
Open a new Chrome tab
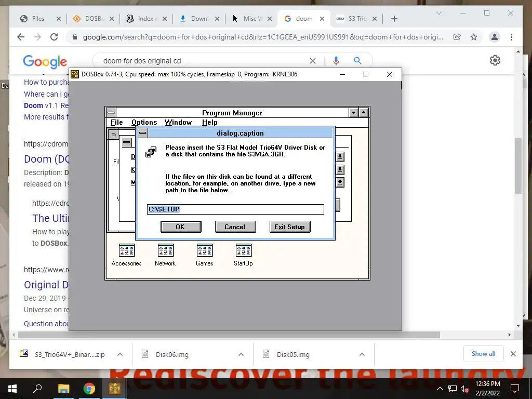click(x=394, y=19)
